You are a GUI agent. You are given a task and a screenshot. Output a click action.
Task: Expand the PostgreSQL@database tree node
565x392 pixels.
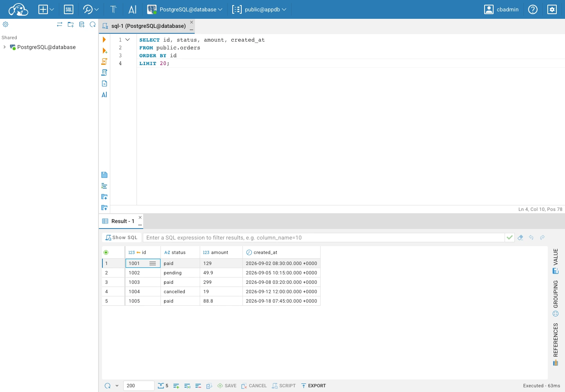[x=4, y=47]
